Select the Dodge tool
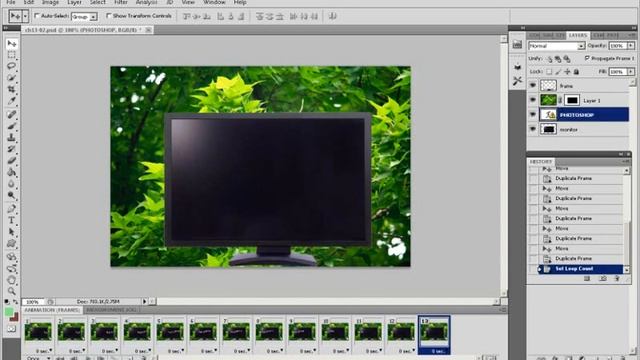Viewport: 640px width, 360px height. [11, 195]
